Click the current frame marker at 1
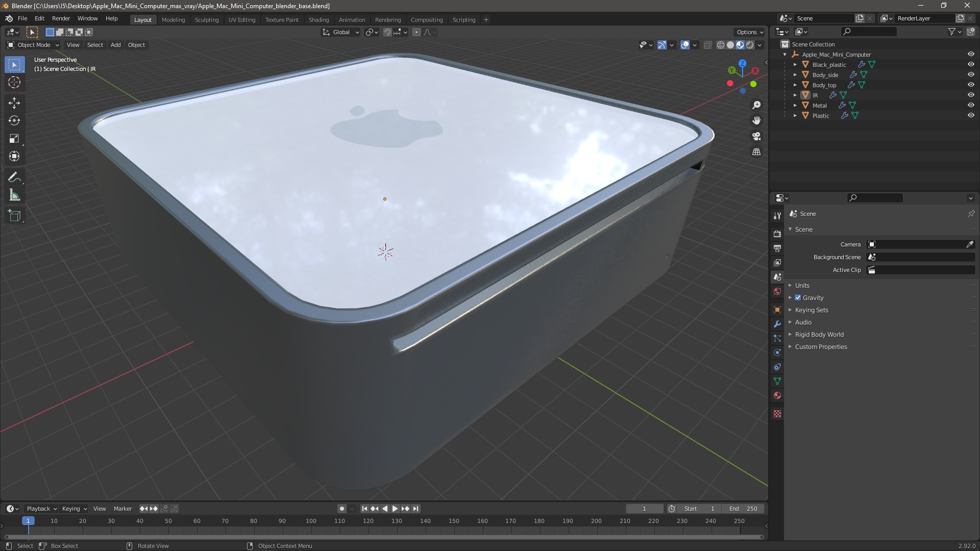This screenshot has width=980, height=551. (x=28, y=521)
